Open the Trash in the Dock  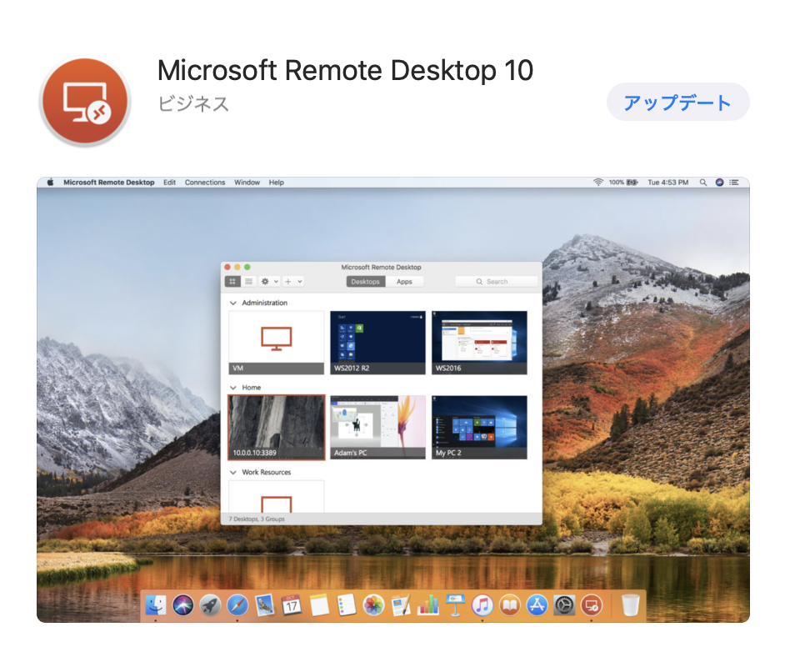[630, 605]
